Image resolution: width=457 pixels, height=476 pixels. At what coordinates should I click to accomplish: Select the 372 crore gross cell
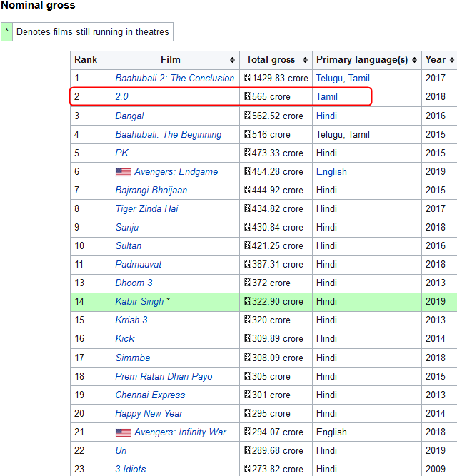(x=276, y=283)
